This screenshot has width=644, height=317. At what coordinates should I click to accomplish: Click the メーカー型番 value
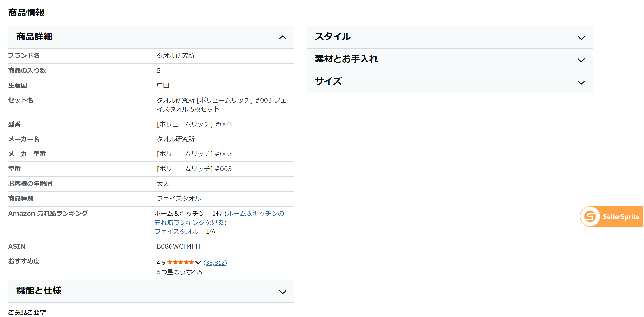pos(194,154)
